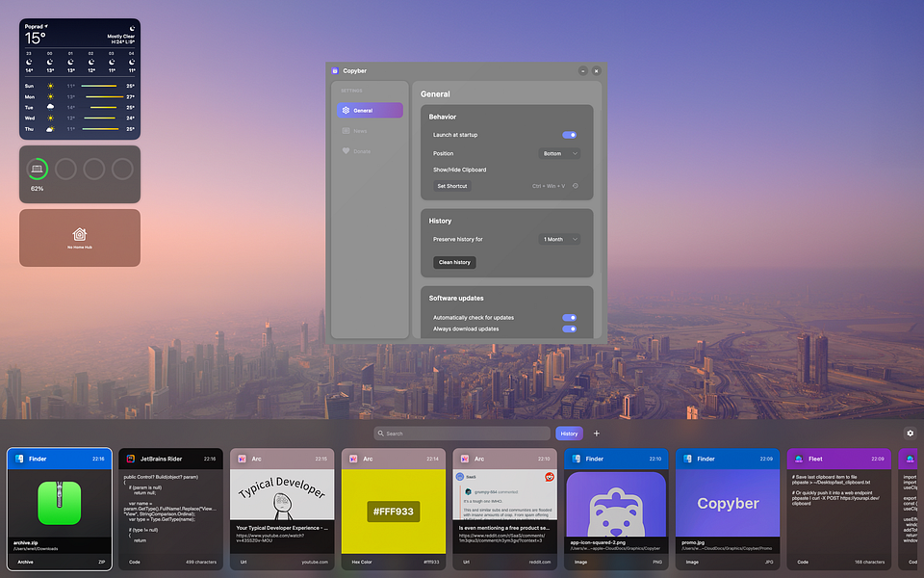Viewport: 924px width, 578px height.
Task: Click the archive.zip file name
Action: pyautogui.click(x=26, y=542)
